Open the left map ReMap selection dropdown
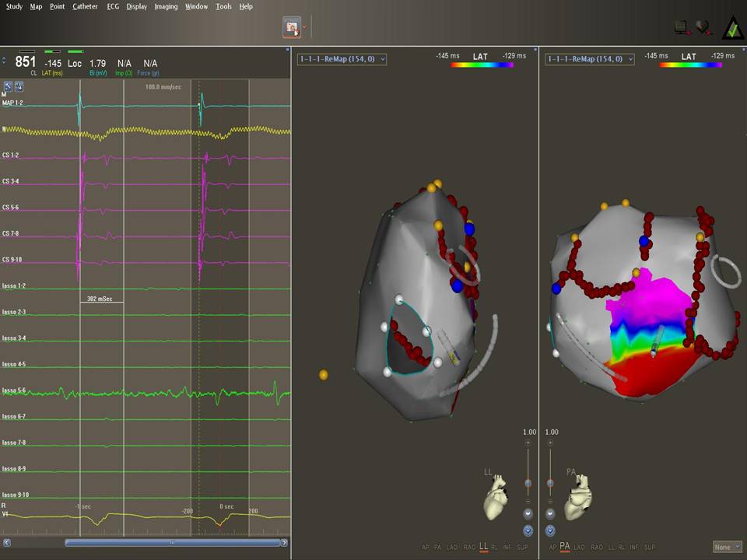This screenshot has width=747, height=560. [342, 59]
